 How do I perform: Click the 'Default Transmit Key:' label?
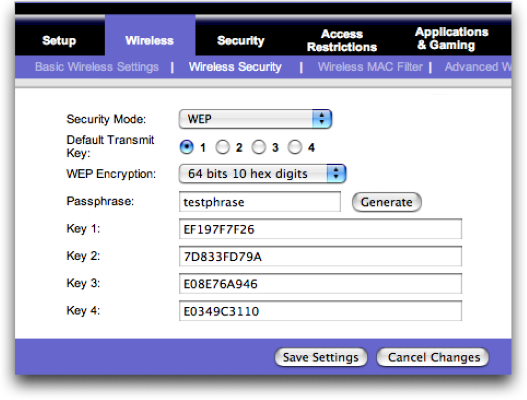(110, 146)
